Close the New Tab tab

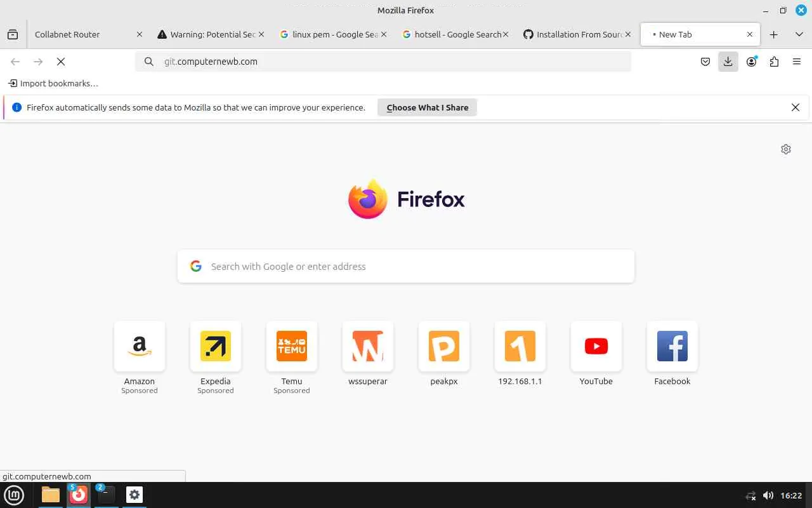[750, 34]
